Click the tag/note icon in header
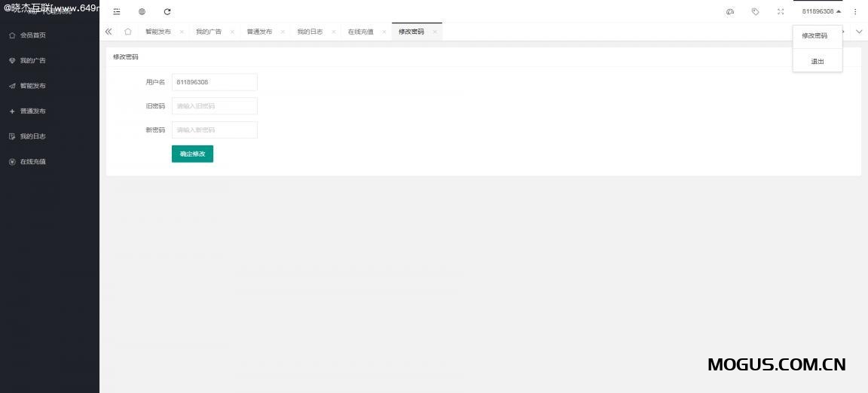This screenshot has height=393, width=868. pyautogui.click(x=755, y=11)
